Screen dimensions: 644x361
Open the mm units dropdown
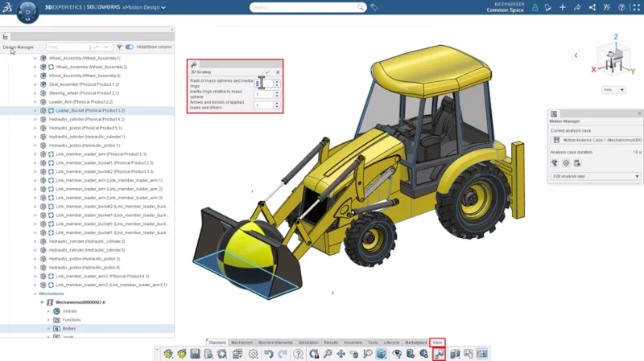pos(613,90)
